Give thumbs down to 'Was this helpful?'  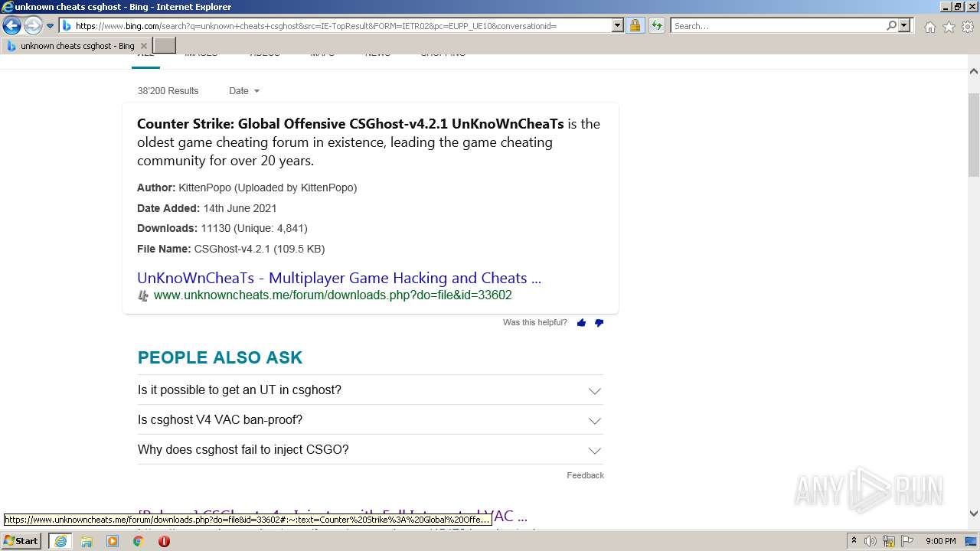point(599,323)
